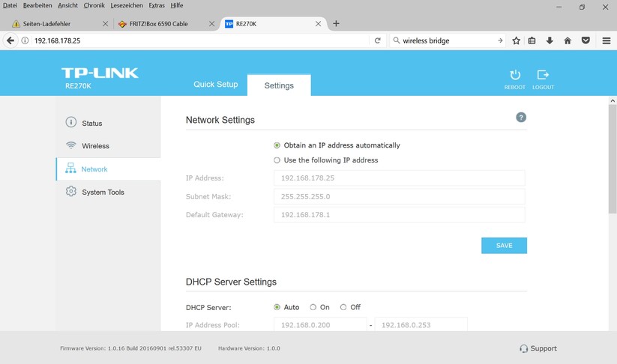Set DHCP Server to Off

click(343, 307)
